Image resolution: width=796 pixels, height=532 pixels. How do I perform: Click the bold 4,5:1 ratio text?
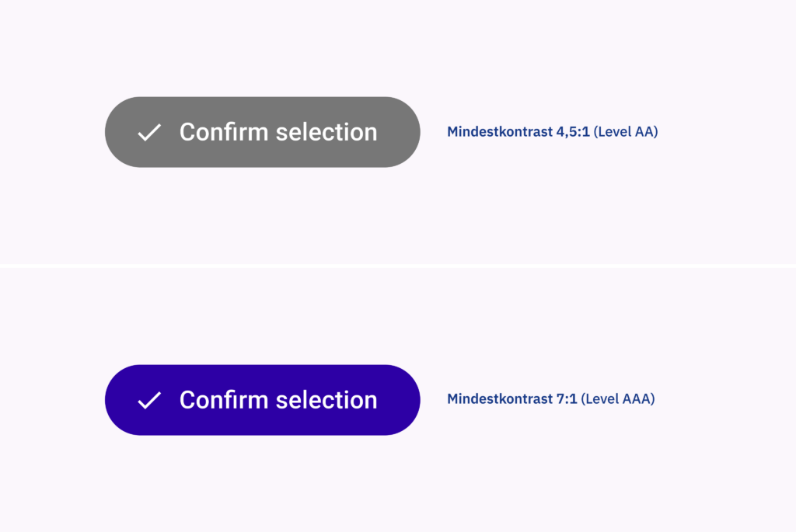573,132
